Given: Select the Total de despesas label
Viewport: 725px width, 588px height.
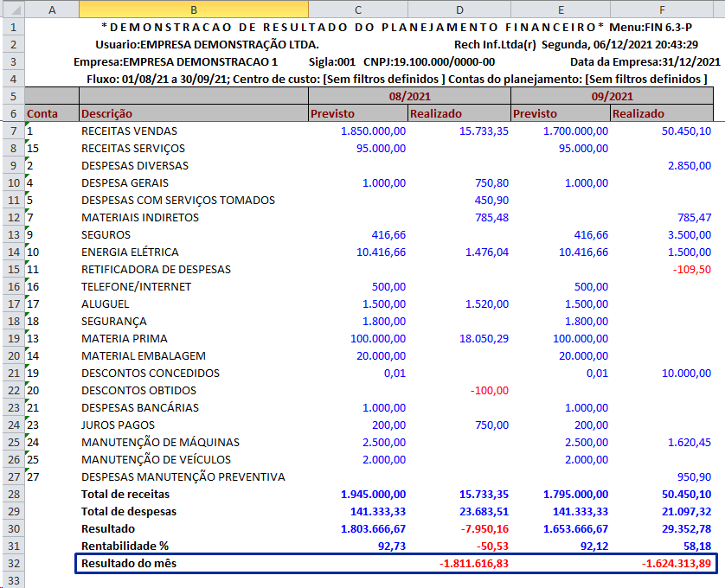Looking at the screenshot, I should point(128,511).
